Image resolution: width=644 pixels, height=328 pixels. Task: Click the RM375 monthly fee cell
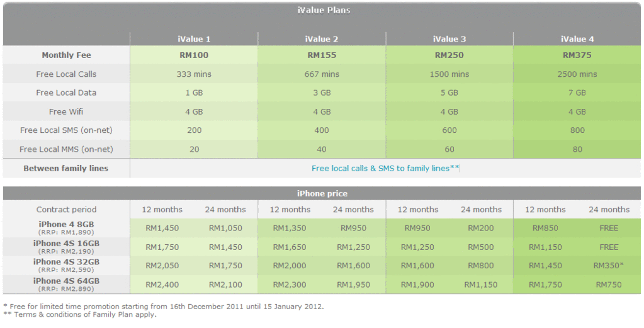point(577,55)
